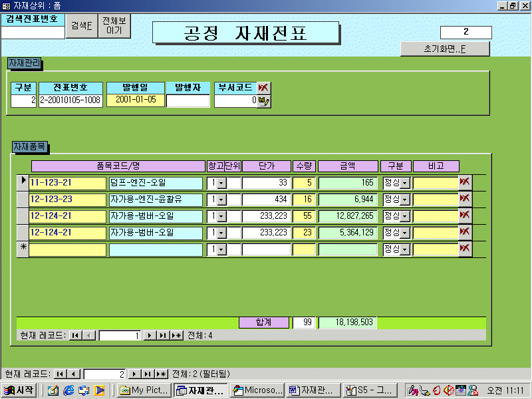Delete the 자가용-엔진-윤활유 row via red X
The width and height of the screenshot is (532, 399).
pyautogui.click(x=465, y=199)
